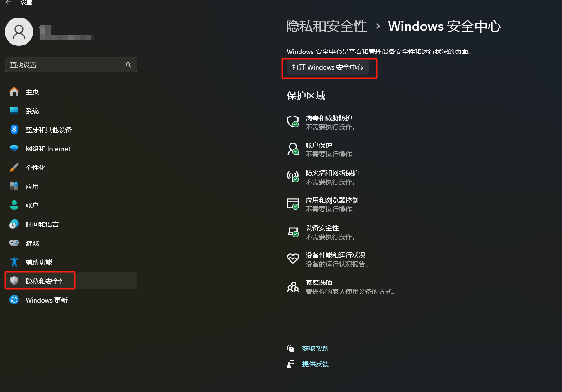Click the help headset icon
The height and width of the screenshot is (392, 562).
[290, 348]
